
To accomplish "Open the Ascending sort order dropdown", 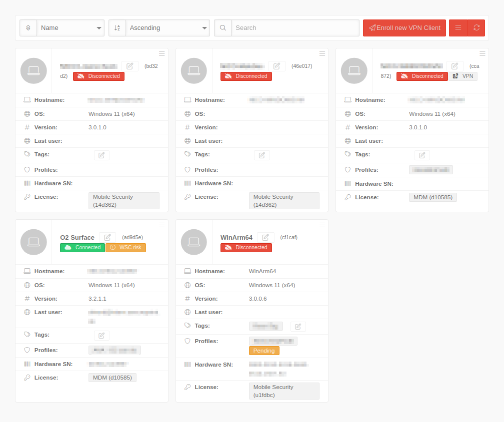I will 167,28.
